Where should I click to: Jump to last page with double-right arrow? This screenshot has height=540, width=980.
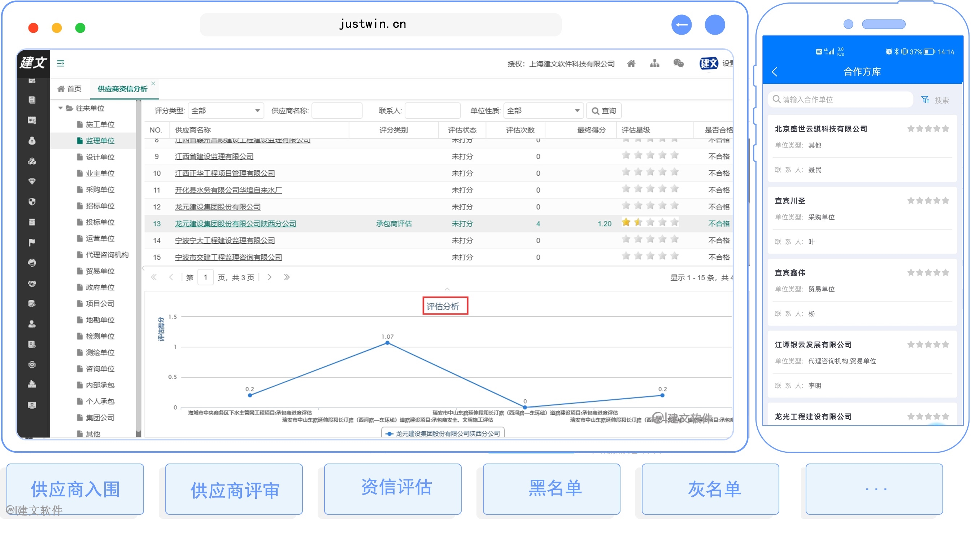(287, 277)
